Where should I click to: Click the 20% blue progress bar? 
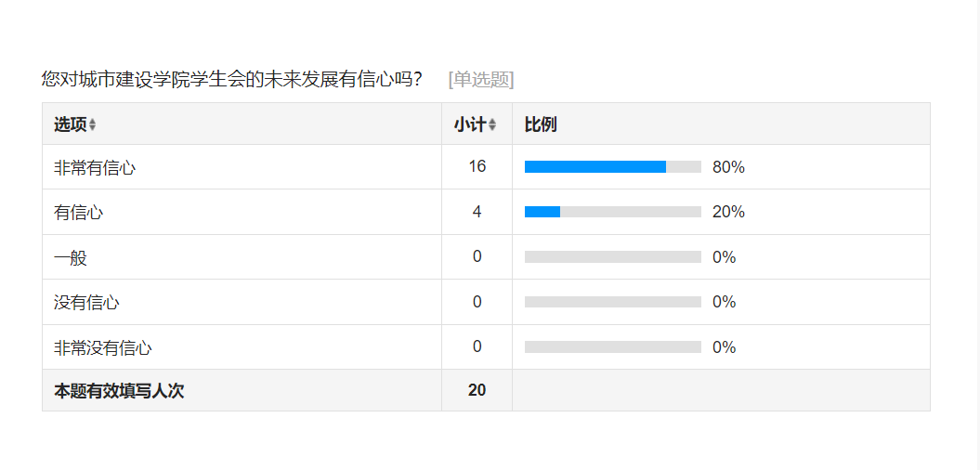[542, 212]
